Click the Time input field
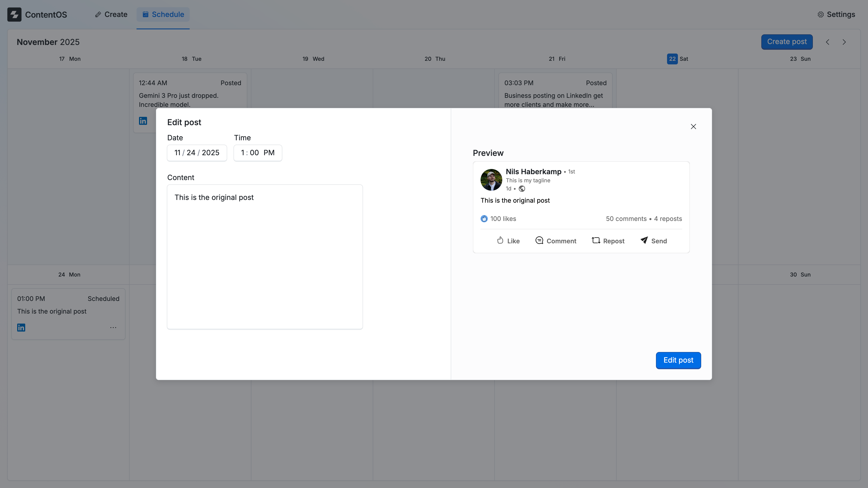This screenshot has height=488, width=868. (x=257, y=153)
